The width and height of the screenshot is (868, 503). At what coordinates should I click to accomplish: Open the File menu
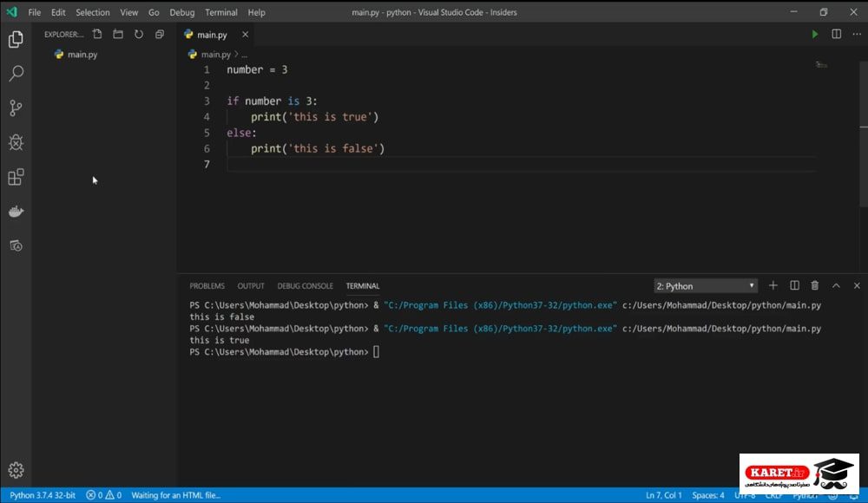[35, 12]
